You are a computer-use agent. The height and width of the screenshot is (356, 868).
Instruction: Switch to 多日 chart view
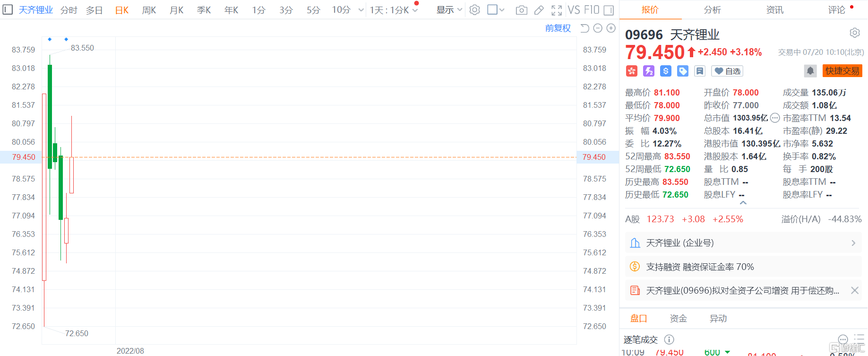pos(95,10)
